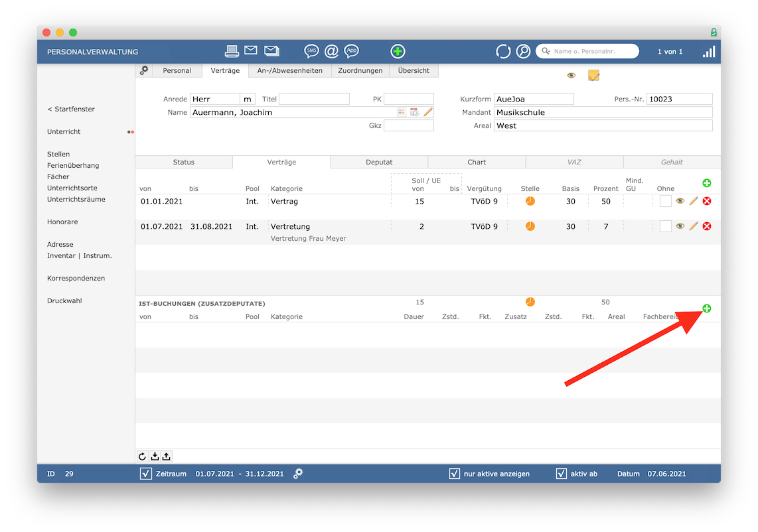The height and width of the screenshot is (532, 758).
Task: Toggle the Zeitraum checkbox
Action: coord(145,474)
